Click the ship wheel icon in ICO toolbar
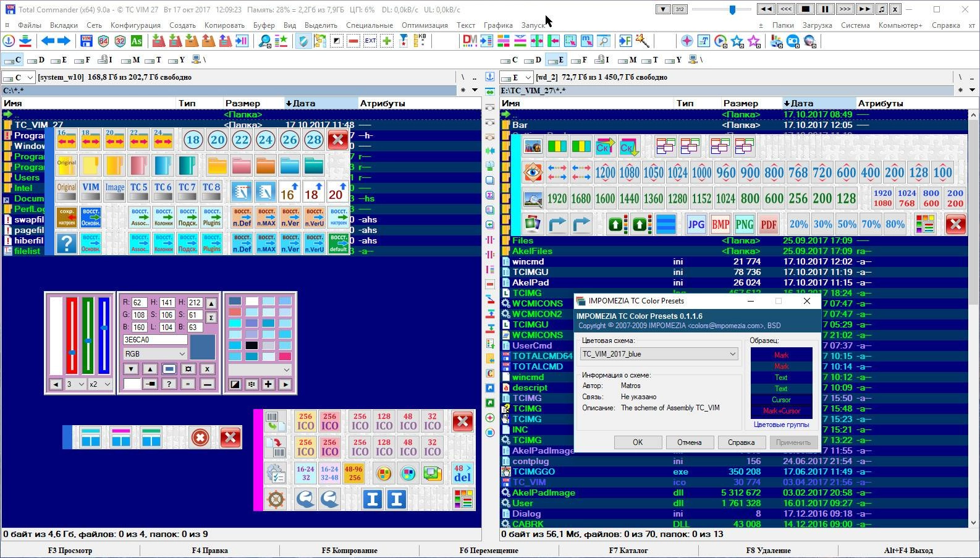The image size is (980, 558). (276, 499)
